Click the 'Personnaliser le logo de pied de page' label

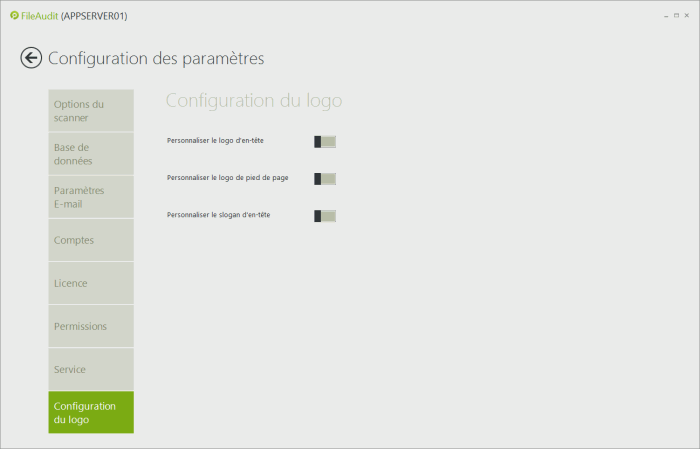(x=227, y=179)
